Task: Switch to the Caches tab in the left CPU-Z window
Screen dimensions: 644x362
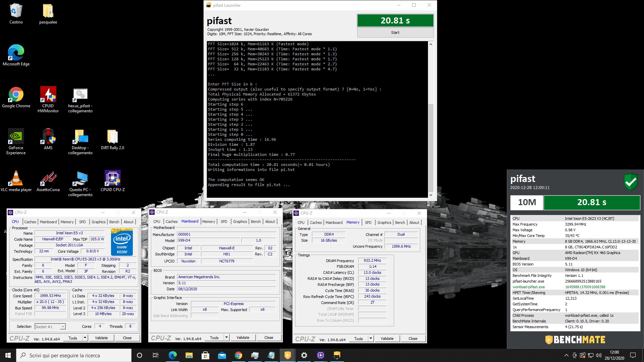Action: click(x=30, y=222)
